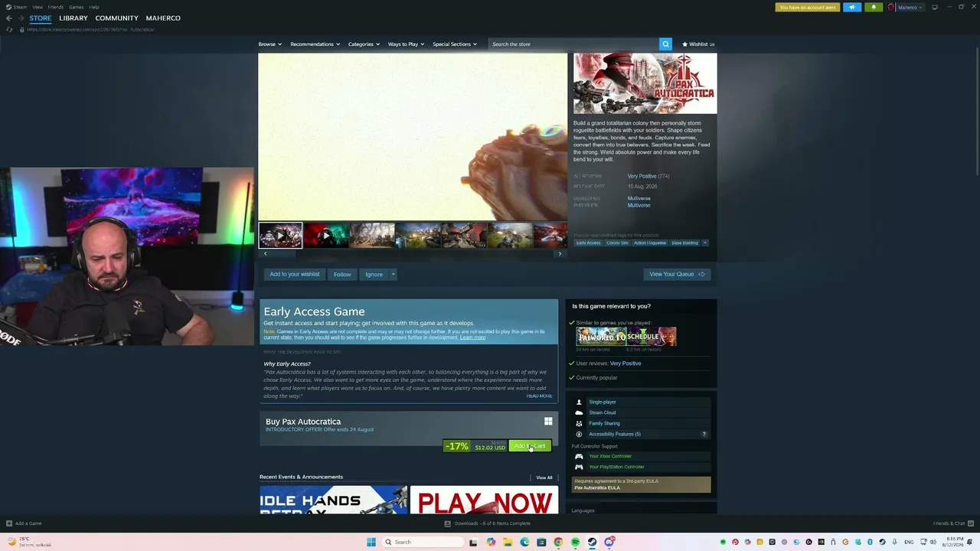
Task: Select the second video thumbnail
Action: 326,235
